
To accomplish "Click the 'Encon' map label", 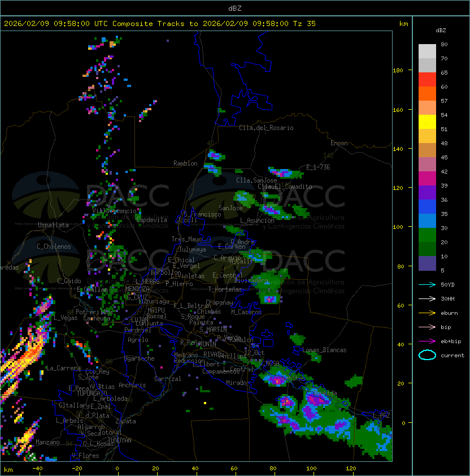I will coord(339,143).
